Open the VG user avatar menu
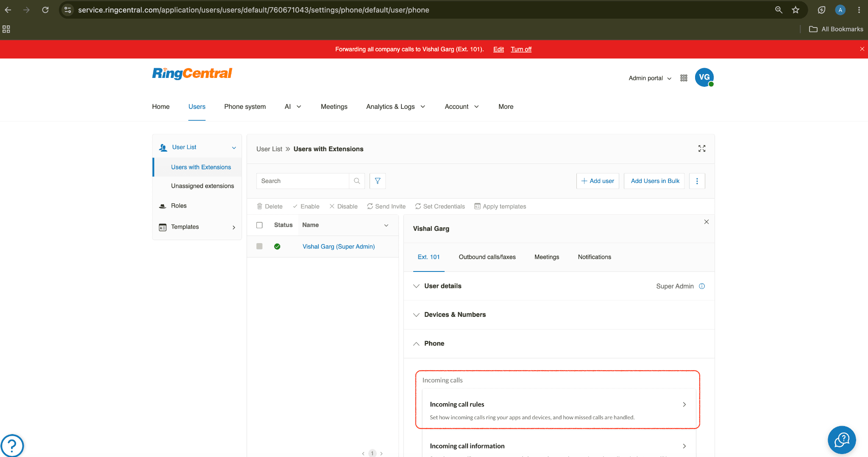 point(704,78)
